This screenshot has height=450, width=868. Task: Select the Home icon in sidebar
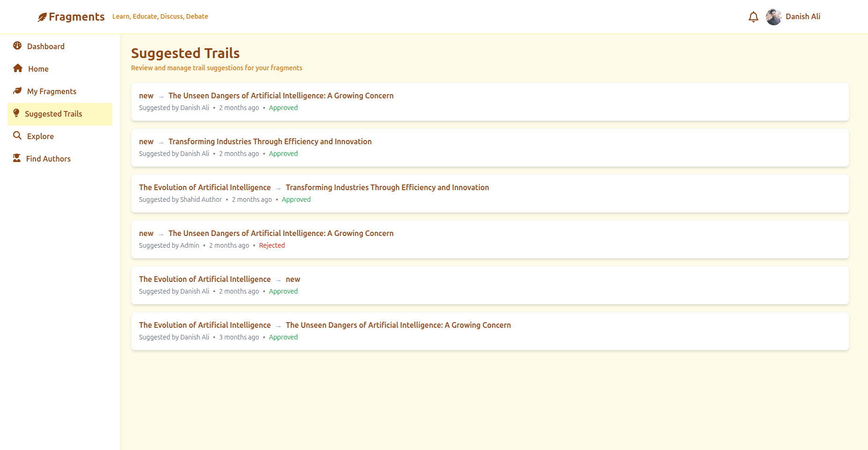pos(17,68)
